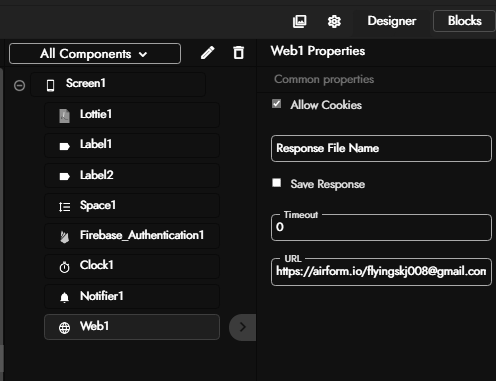Click the Response File Name field
This screenshot has height=381, width=496.
pyautogui.click(x=381, y=148)
